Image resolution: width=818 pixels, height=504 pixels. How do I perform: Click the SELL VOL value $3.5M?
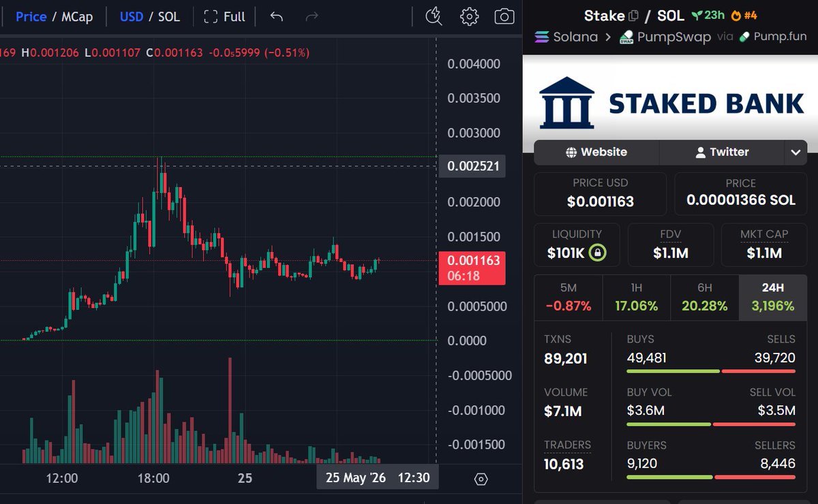(776, 411)
